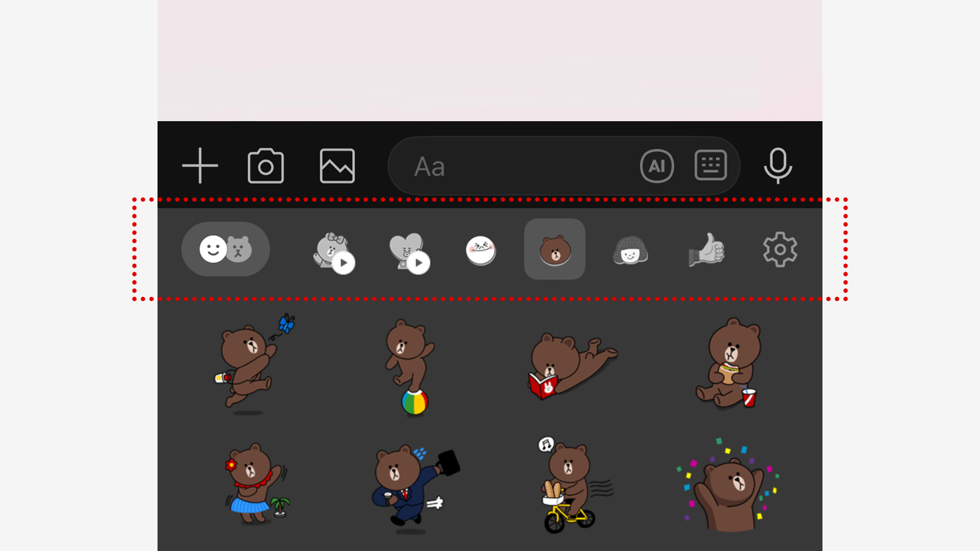Open the bob-haired girl sticker pack tab
Viewport: 980px width, 551px height.
630,250
